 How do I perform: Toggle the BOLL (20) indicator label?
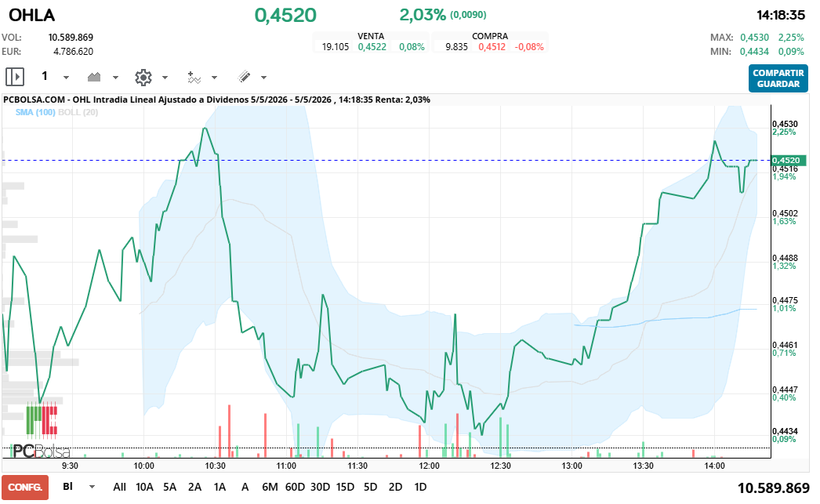(x=78, y=112)
